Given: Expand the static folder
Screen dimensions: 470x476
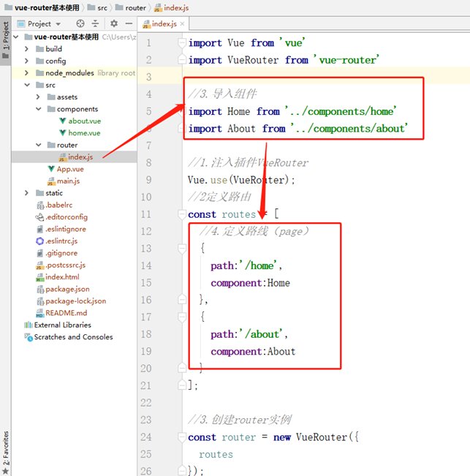Looking at the screenshot, I should (26, 193).
